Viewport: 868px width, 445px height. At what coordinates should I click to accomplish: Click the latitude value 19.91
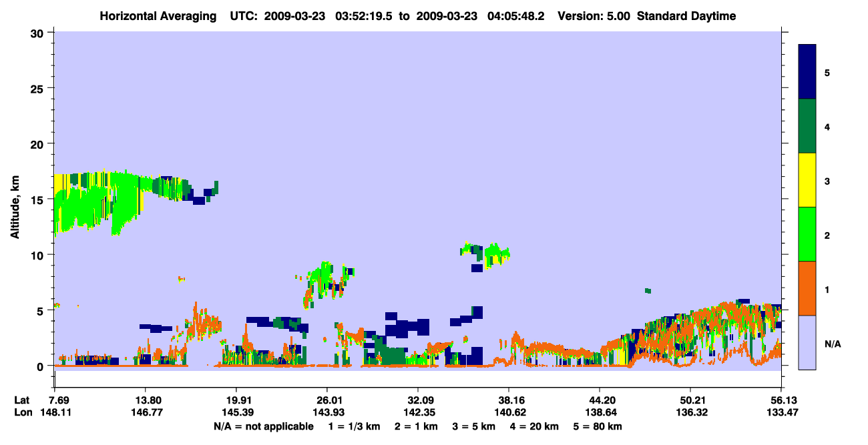click(x=236, y=400)
